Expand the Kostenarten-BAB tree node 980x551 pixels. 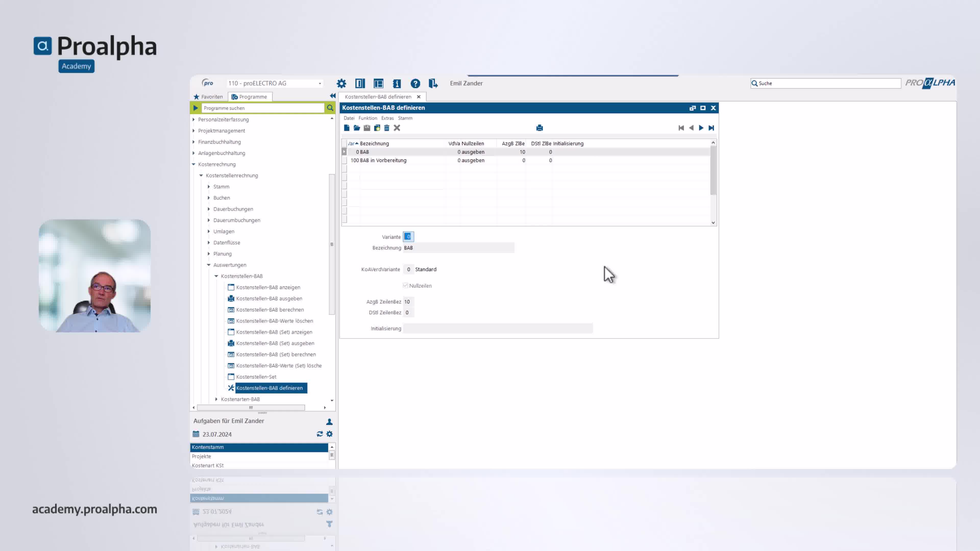click(x=216, y=399)
